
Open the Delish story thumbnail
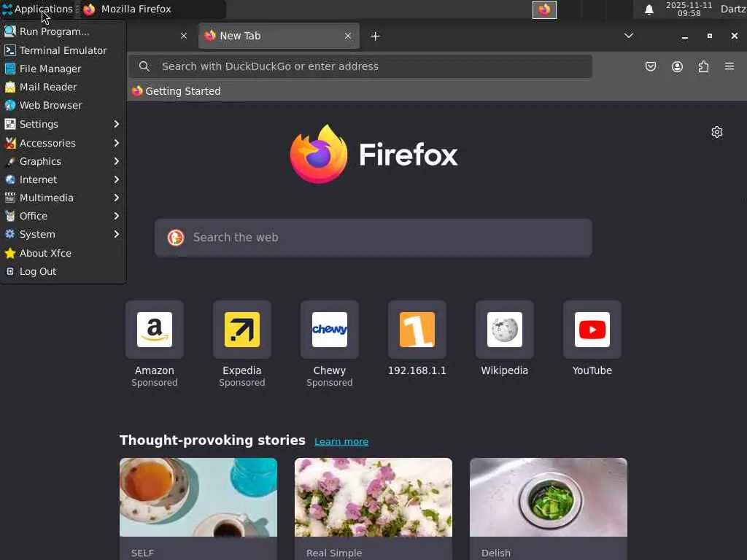pos(549,497)
